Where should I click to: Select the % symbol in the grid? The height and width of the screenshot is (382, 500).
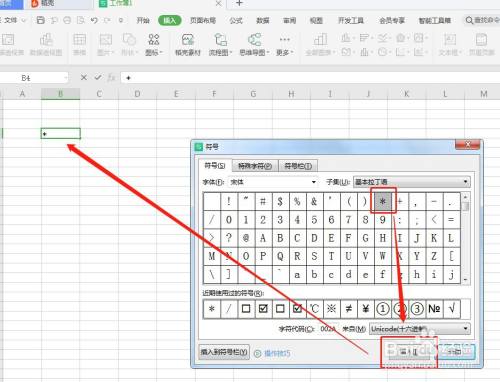tap(297, 201)
